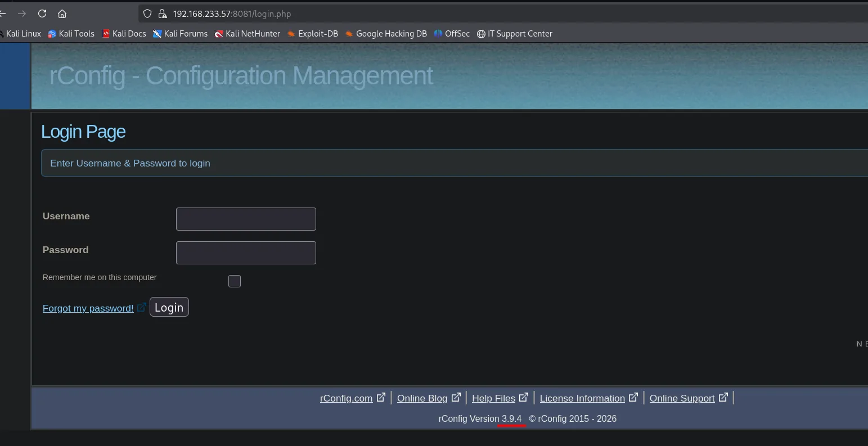Screen dimensions: 868x446
Task: Open the Kali Linux bookmark
Action: 21,34
